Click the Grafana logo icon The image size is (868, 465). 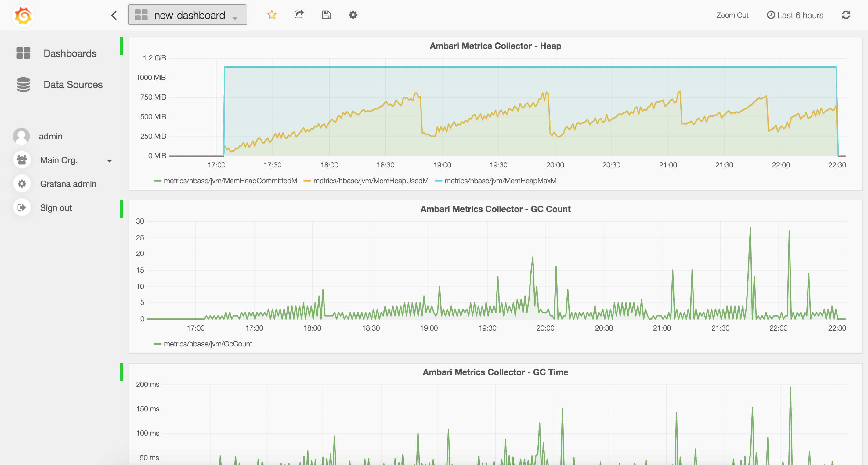point(23,15)
